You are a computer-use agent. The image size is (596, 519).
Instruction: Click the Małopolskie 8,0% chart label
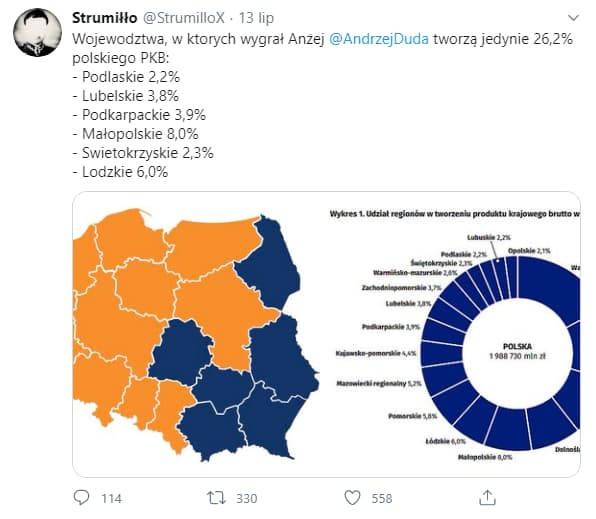coord(485,457)
